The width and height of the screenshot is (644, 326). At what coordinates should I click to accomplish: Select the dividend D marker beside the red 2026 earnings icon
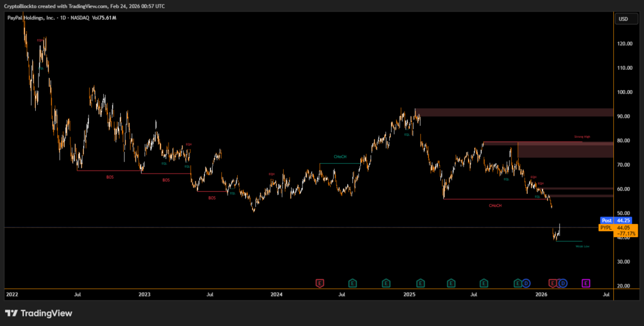coord(562,283)
